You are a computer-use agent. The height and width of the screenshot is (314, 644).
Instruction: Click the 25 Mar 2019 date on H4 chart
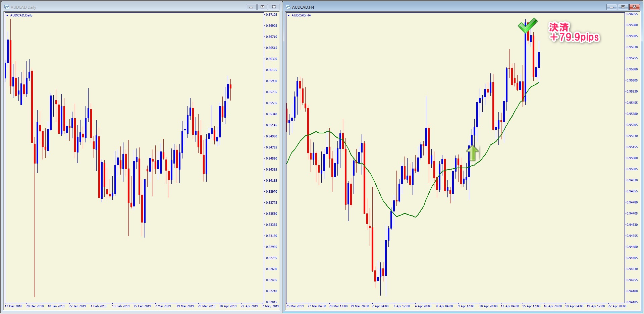[x=295, y=306]
